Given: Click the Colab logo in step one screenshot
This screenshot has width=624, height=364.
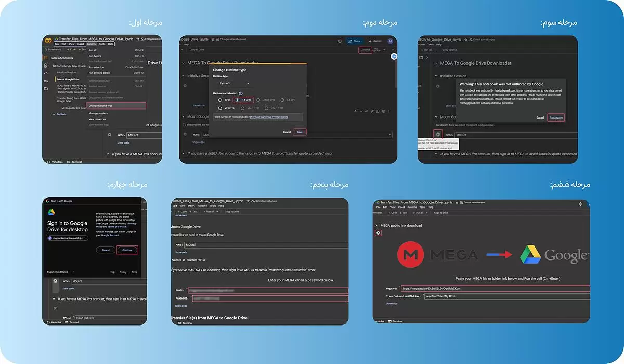Looking at the screenshot, I should coord(48,40).
